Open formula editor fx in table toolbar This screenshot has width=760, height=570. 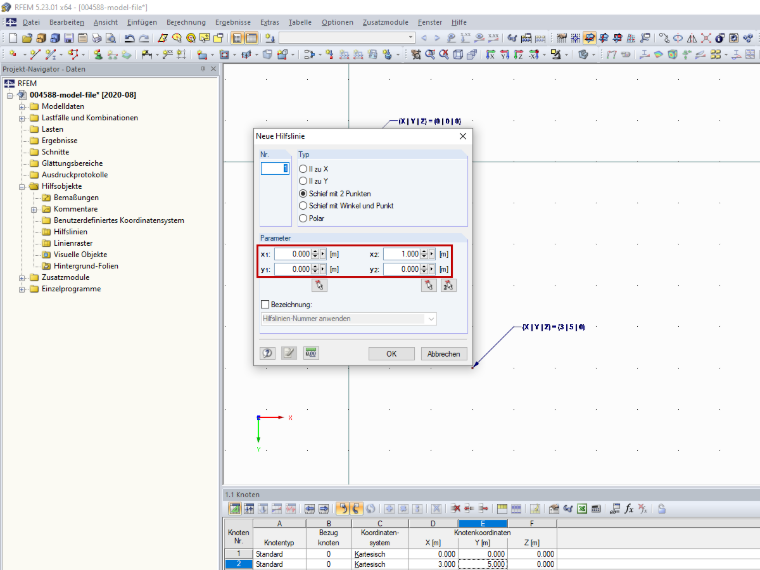[629, 508]
